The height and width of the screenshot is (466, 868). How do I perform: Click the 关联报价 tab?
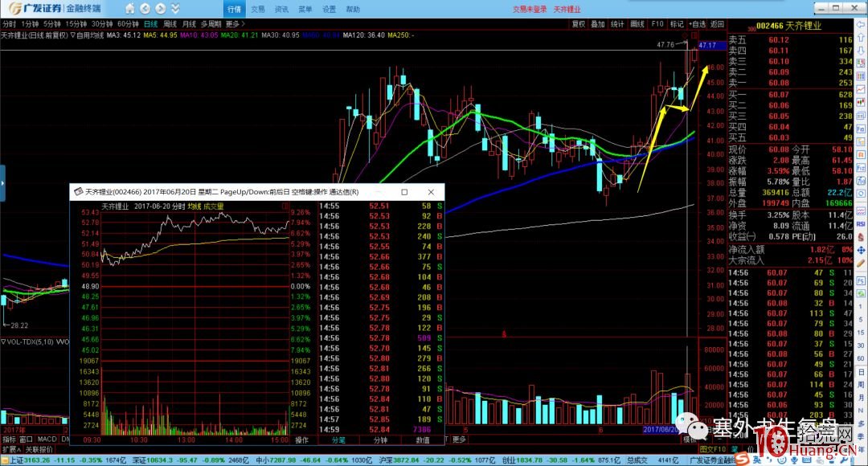point(39,449)
